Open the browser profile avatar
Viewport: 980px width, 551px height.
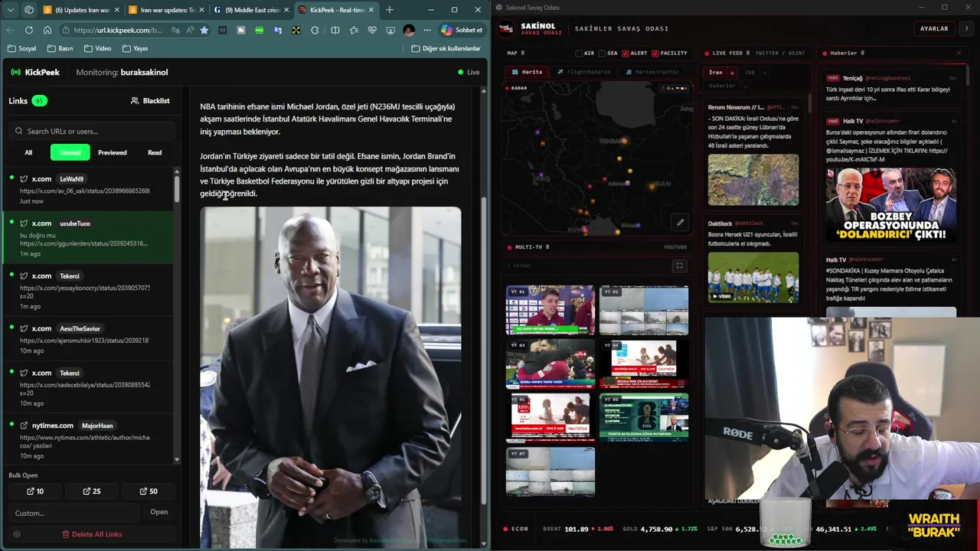click(409, 30)
